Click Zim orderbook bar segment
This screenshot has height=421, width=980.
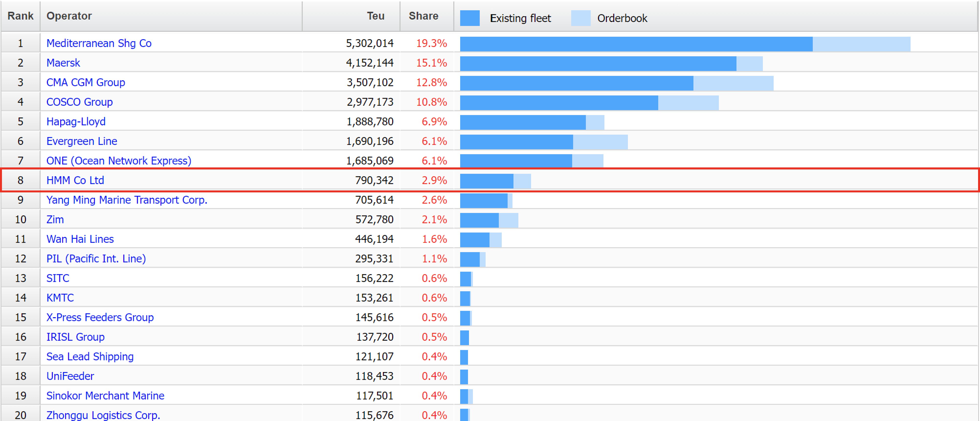tap(509, 221)
